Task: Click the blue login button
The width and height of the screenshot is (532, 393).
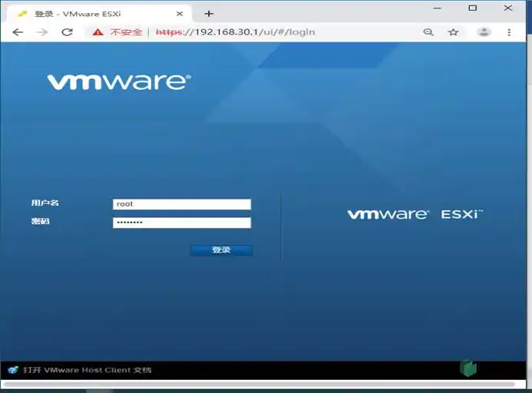Action: coord(221,250)
